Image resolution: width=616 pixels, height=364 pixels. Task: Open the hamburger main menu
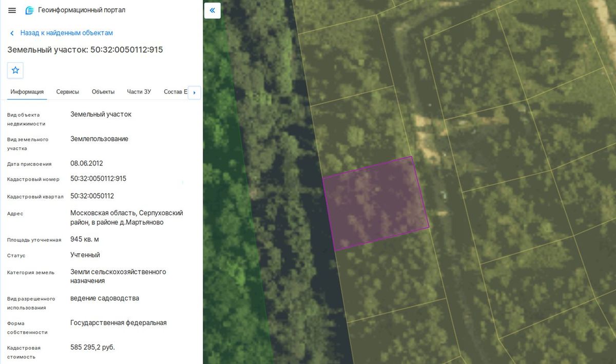click(12, 10)
